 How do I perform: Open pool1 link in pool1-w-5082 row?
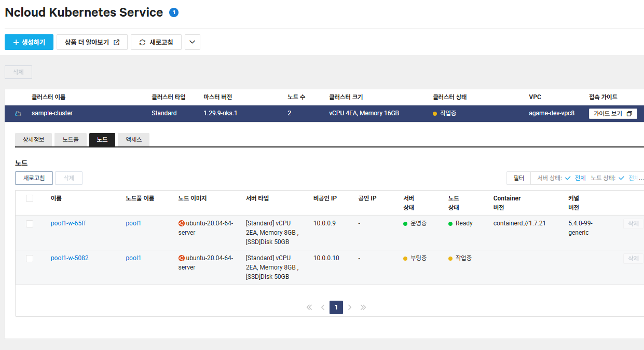(133, 258)
